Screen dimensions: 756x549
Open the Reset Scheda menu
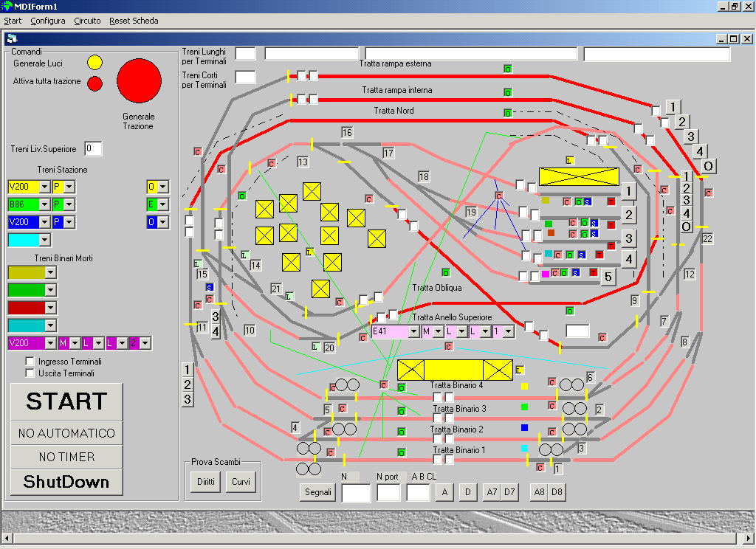click(134, 21)
